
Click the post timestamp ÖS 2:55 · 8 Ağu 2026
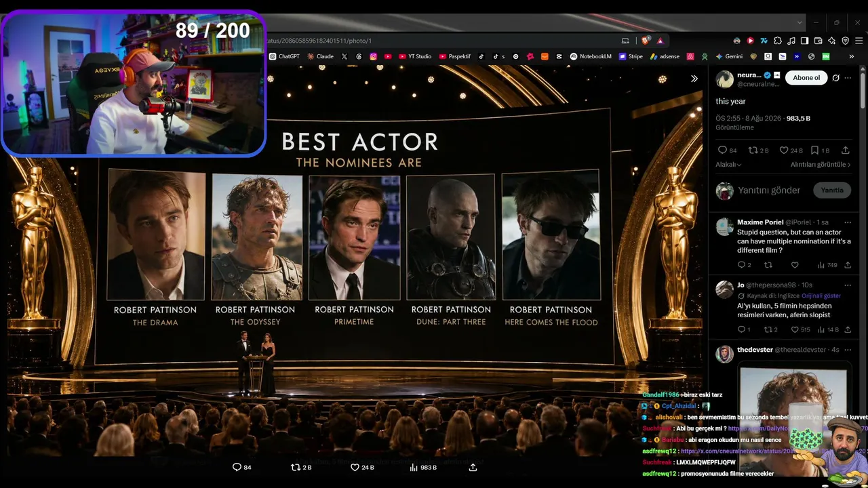(747, 118)
